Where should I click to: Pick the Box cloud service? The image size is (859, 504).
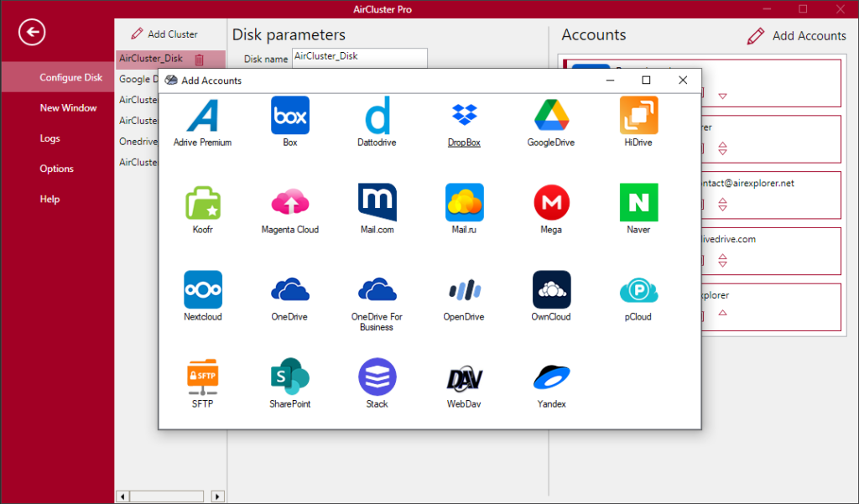point(289,122)
